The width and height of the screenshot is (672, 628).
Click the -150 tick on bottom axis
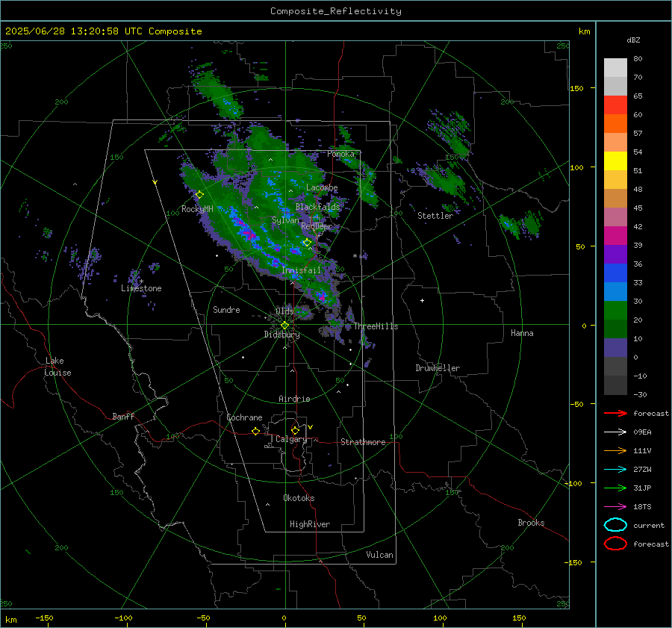coord(44,618)
